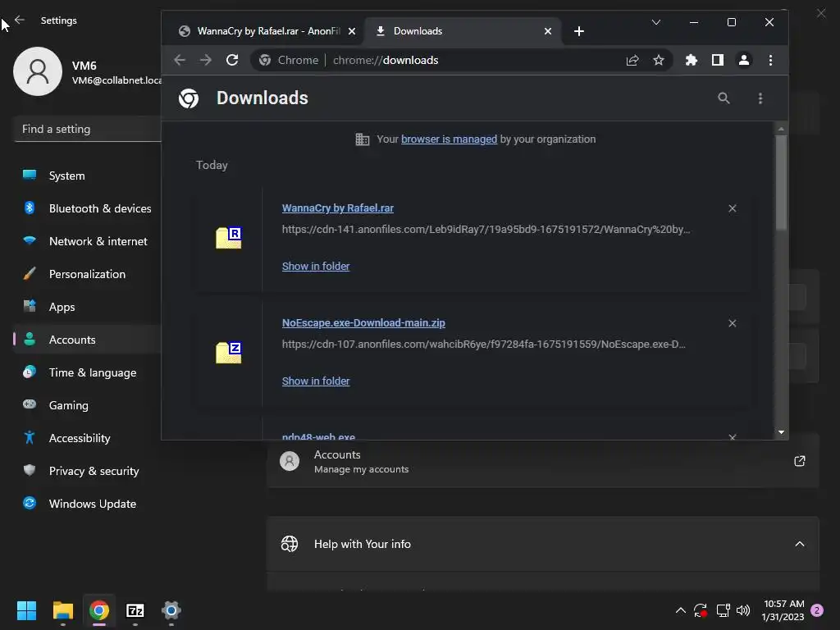Image resolution: width=840 pixels, height=630 pixels.
Task: Open Downloads page more actions menu
Action: pos(760,98)
